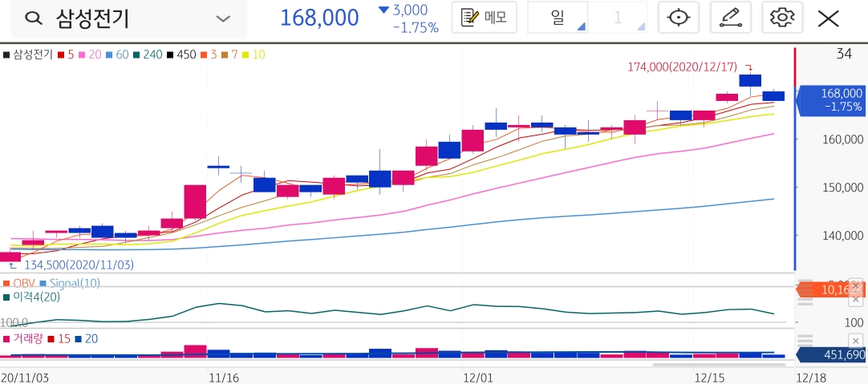Select the 이격4(20) indicator legend
This screenshot has height=384, width=868.
point(31,297)
